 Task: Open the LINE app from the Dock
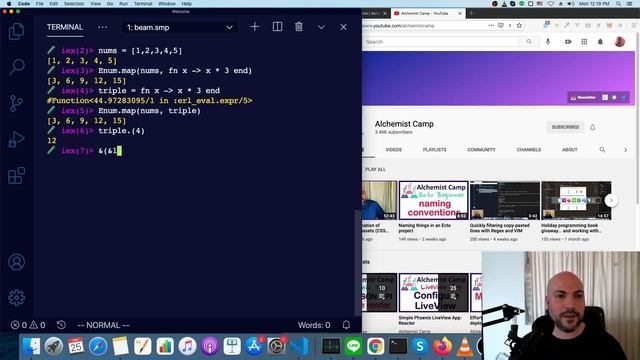(x=353, y=347)
